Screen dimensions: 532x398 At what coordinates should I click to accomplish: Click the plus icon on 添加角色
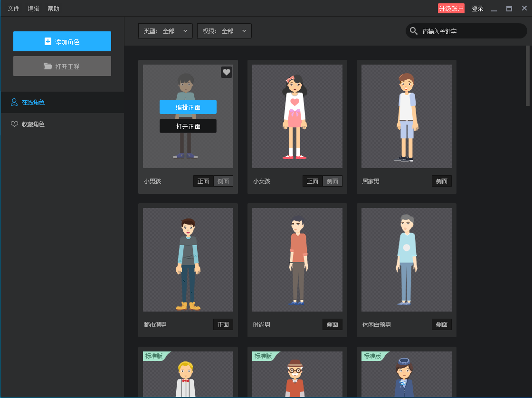pyautogui.click(x=48, y=41)
